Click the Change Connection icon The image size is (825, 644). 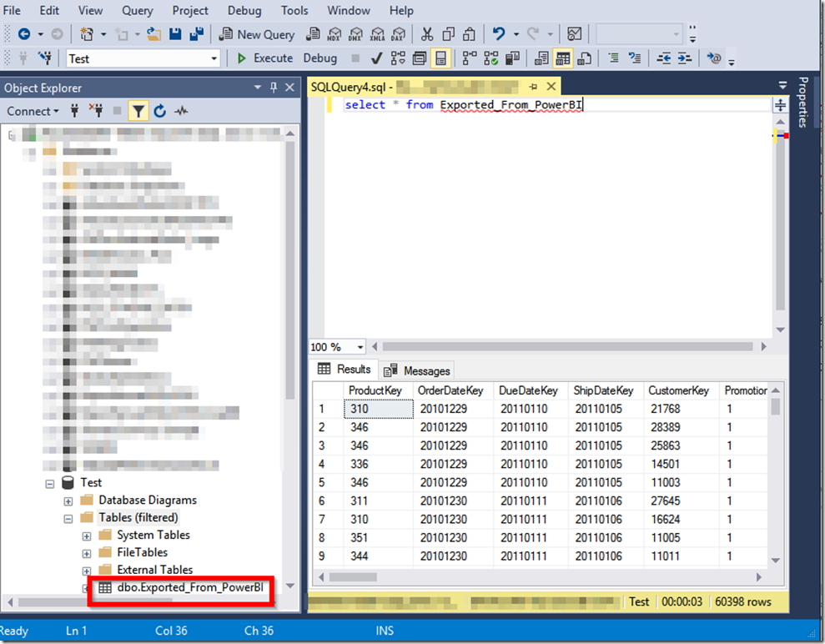click(x=45, y=58)
